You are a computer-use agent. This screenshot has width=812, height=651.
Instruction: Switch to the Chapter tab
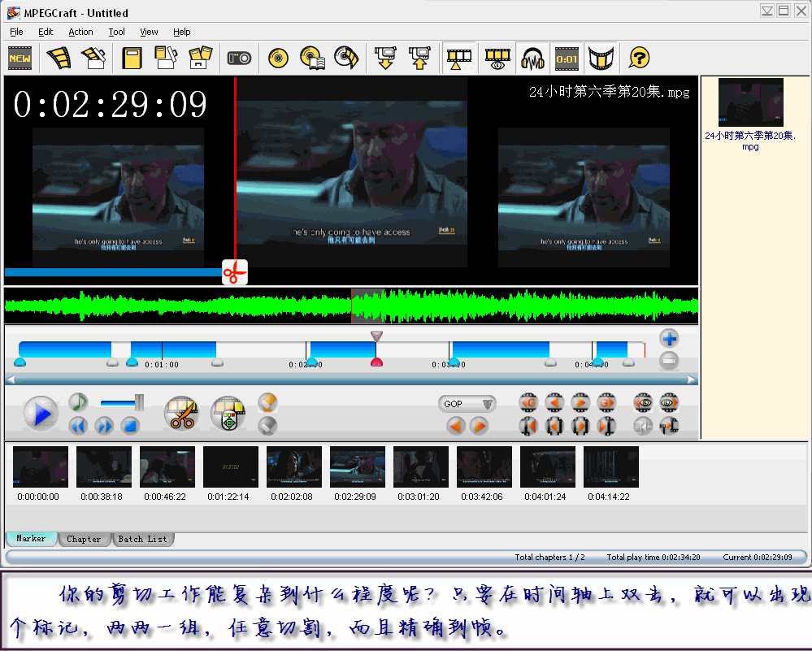click(x=84, y=539)
